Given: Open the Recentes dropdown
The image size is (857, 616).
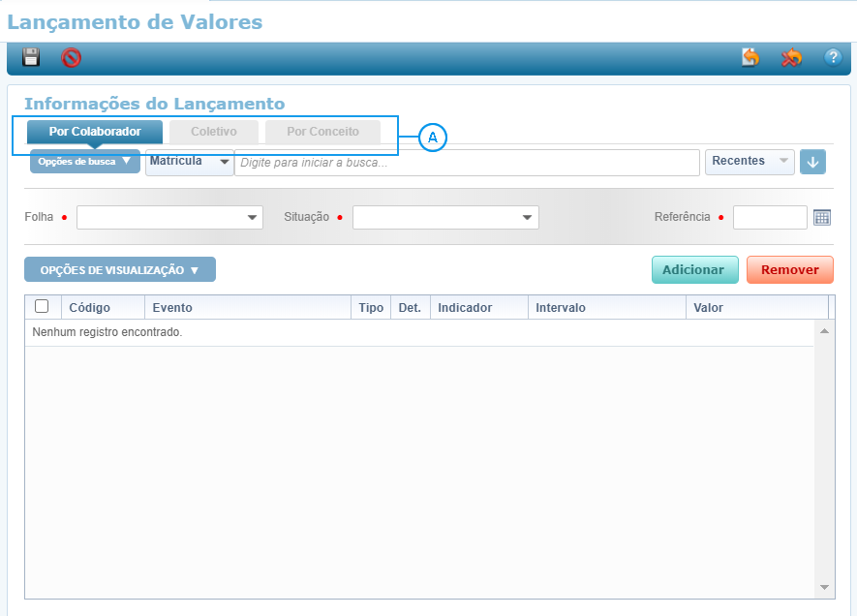Looking at the screenshot, I should (x=750, y=162).
